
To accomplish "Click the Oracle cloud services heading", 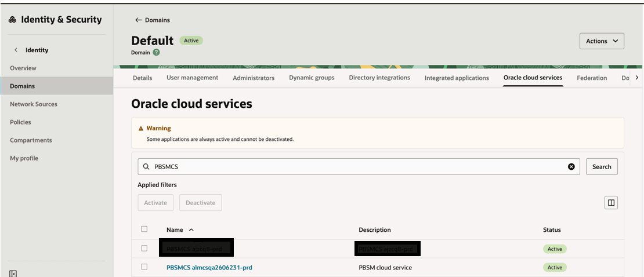I will click(192, 104).
